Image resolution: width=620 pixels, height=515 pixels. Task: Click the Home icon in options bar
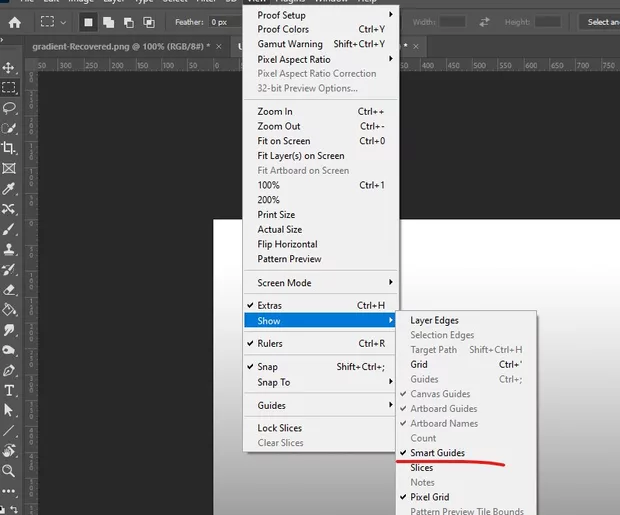pos(15,23)
